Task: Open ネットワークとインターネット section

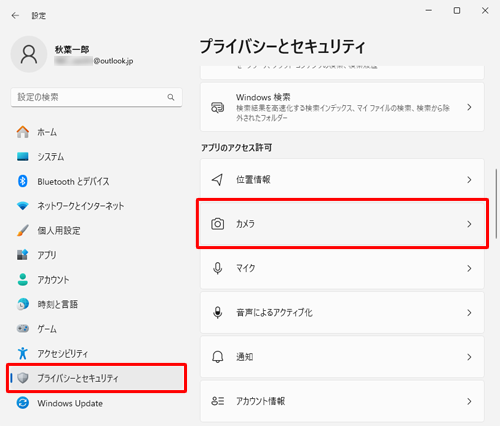Action: (x=96, y=206)
